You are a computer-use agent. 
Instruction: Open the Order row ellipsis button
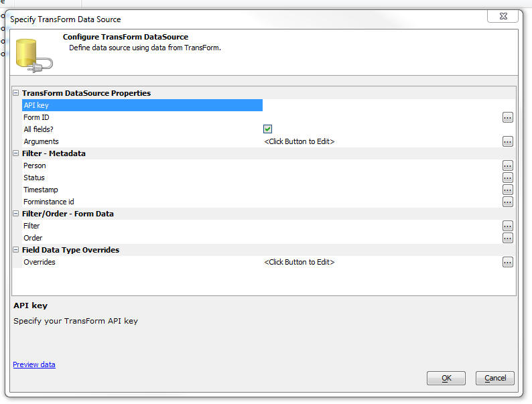[507, 238]
